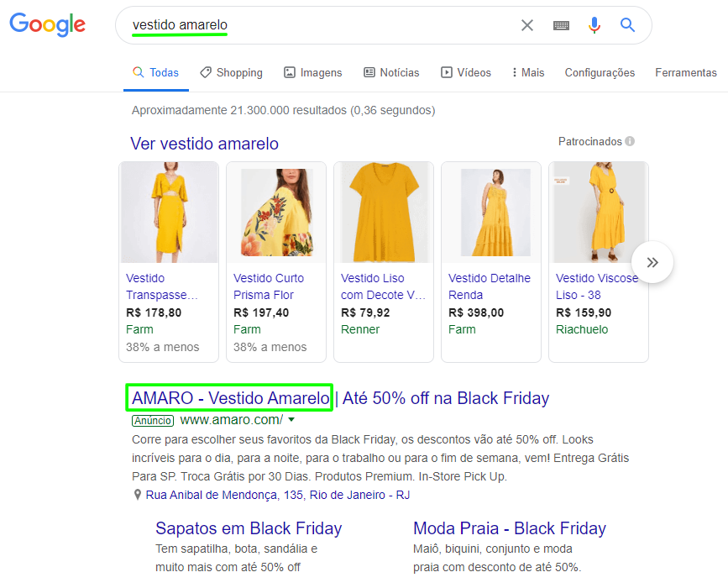This screenshot has width=728, height=588.
Task: Switch to the Imagens tab
Action: pos(312,72)
